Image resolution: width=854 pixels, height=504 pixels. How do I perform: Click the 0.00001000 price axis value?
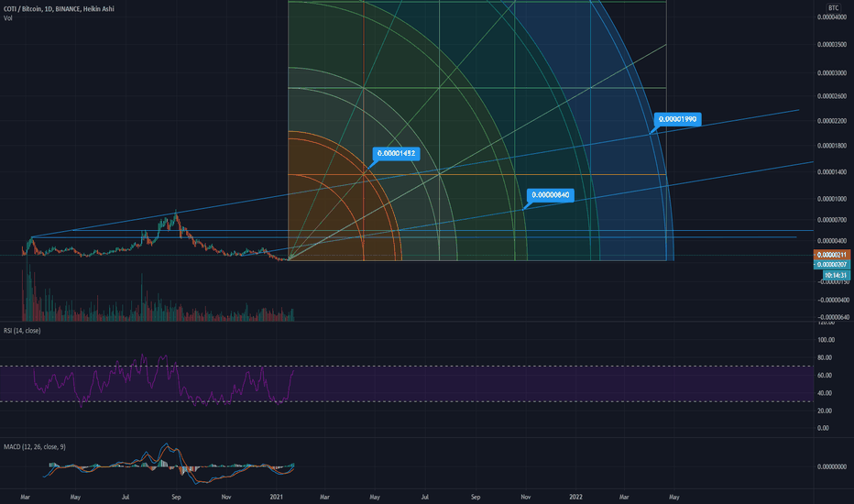832,199
